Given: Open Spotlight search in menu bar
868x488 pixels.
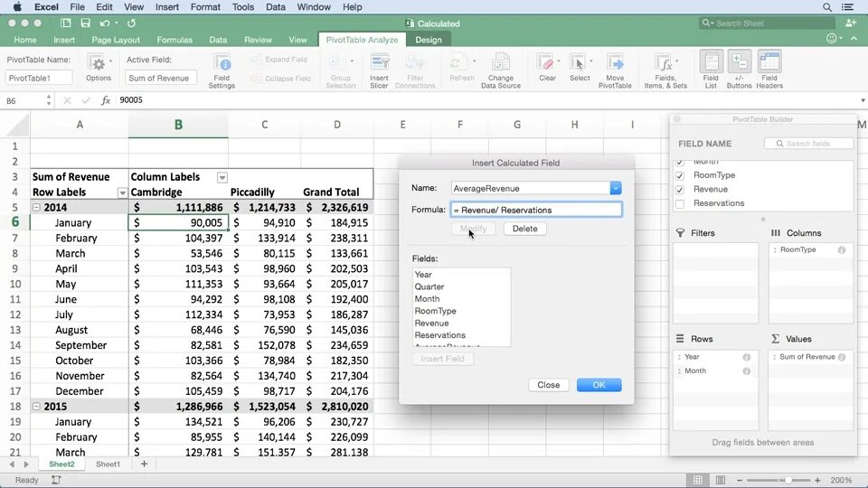Looking at the screenshot, I should click(827, 7).
